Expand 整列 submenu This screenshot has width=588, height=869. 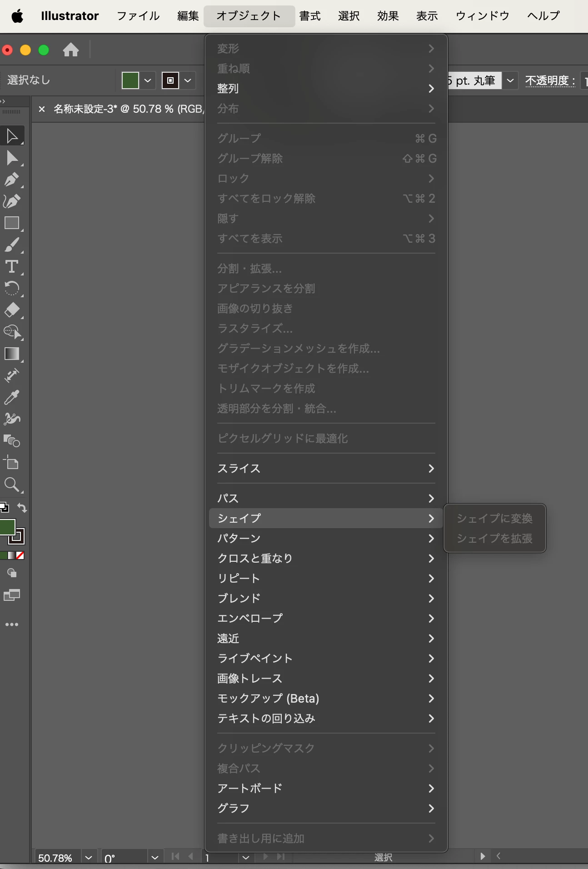326,89
